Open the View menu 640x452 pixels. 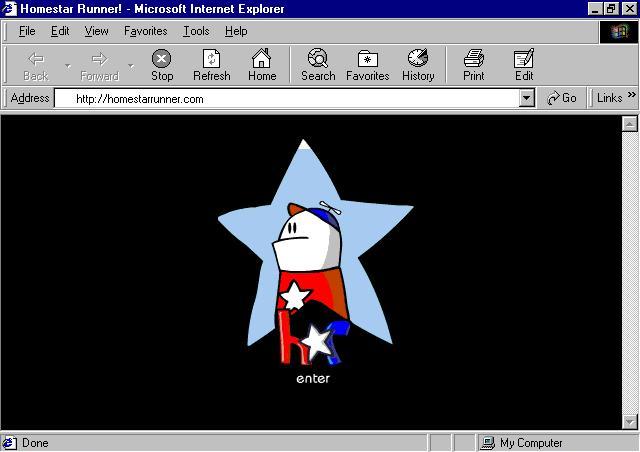coord(96,31)
